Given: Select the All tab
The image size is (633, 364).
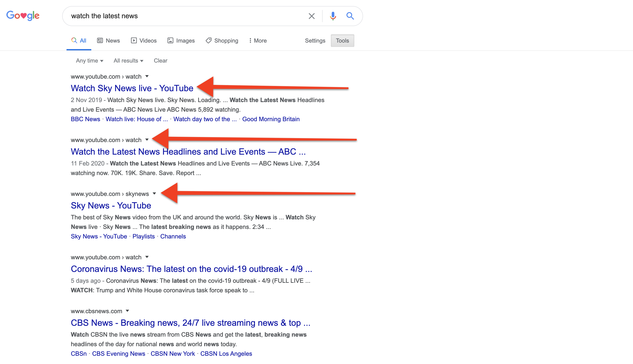Looking at the screenshot, I should pyautogui.click(x=79, y=40).
